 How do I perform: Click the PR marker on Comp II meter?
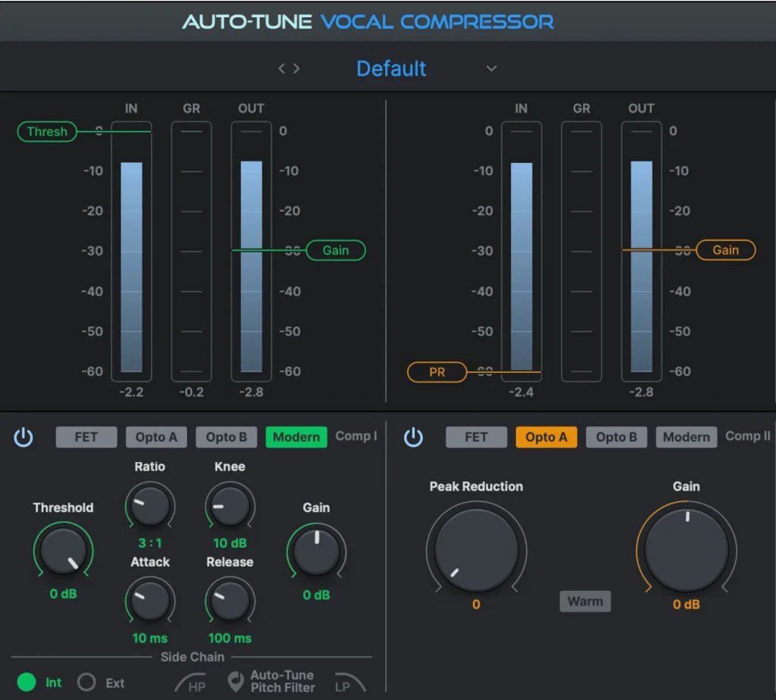[436, 372]
